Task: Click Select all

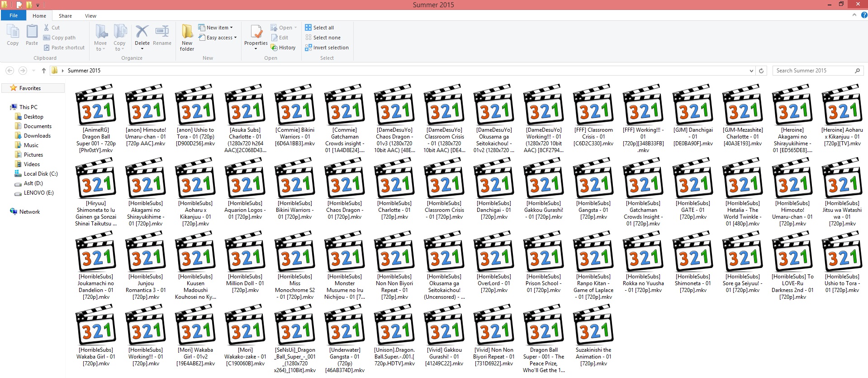Action: point(319,28)
